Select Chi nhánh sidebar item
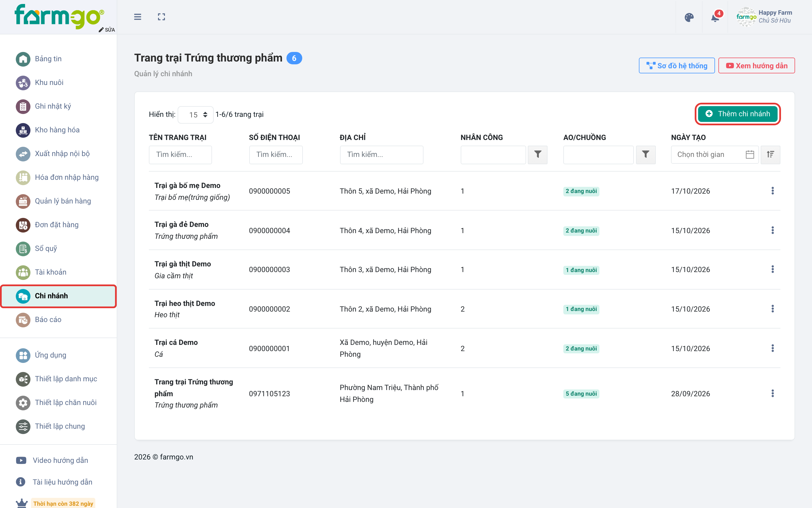This screenshot has width=812, height=508. pos(58,296)
